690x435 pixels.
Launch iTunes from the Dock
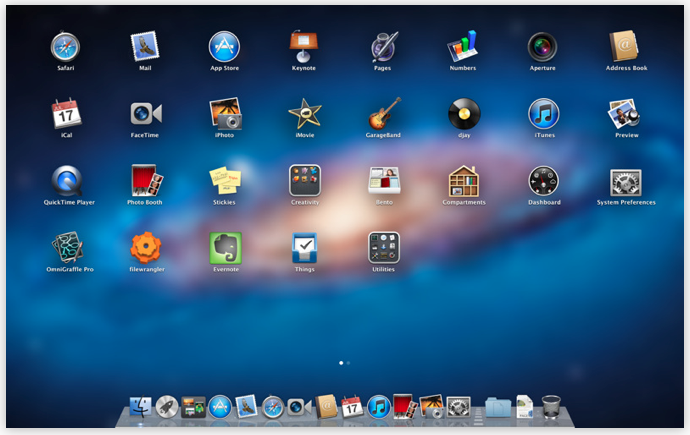(378, 407)
